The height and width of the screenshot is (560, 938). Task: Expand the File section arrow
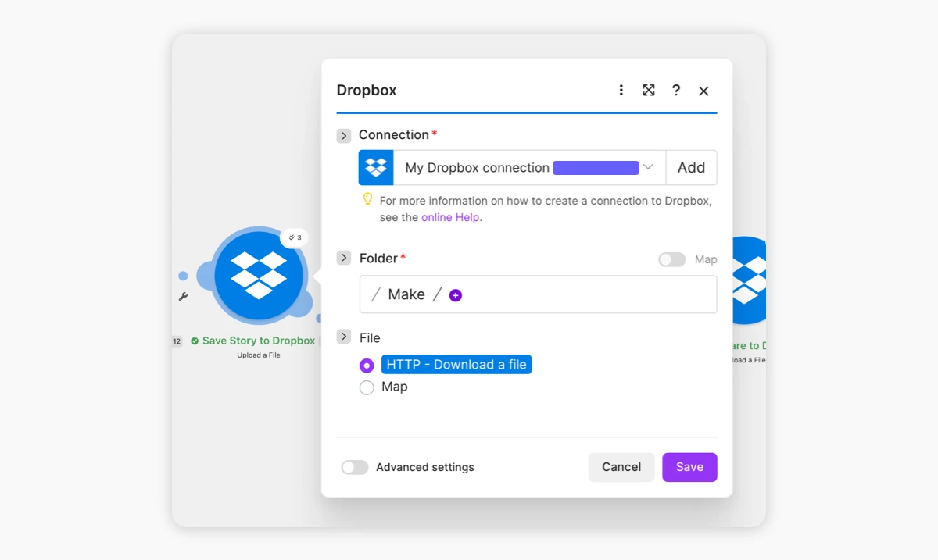click(344, 337)
